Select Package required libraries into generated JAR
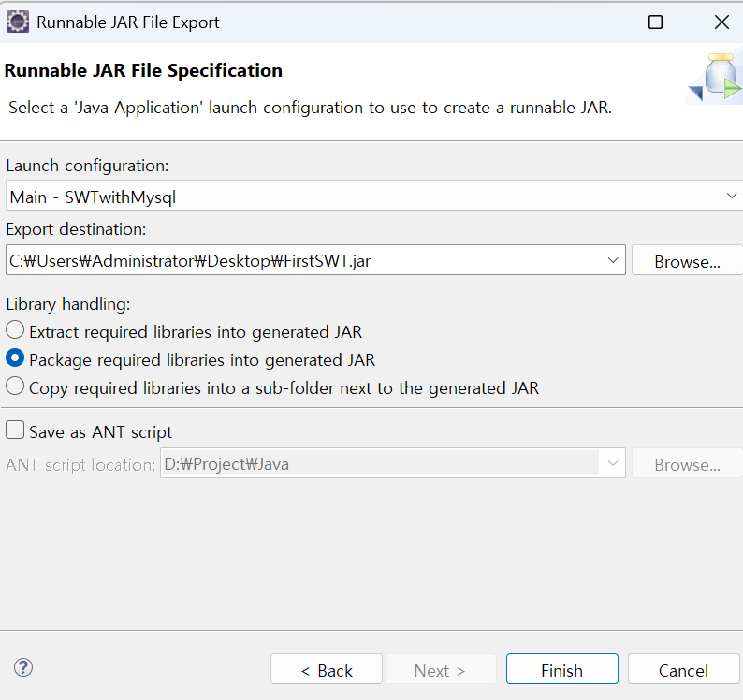This screenshot has height=700, width=743. point(191,359)
